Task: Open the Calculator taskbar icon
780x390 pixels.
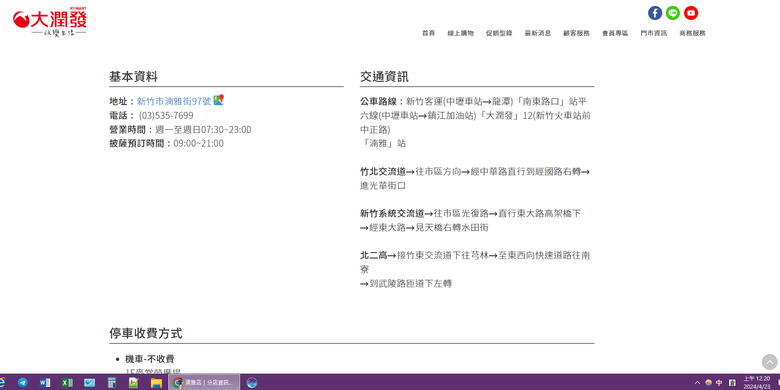Action: click(111, 383)
